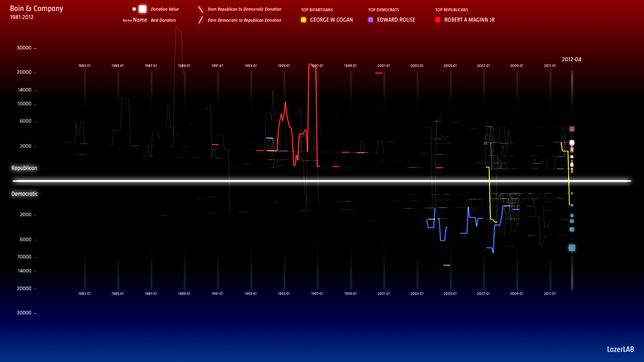Screen dimensions: 644x362
Task: Click the large white Donation Value legend square
Action: click(x=143, y=9)
